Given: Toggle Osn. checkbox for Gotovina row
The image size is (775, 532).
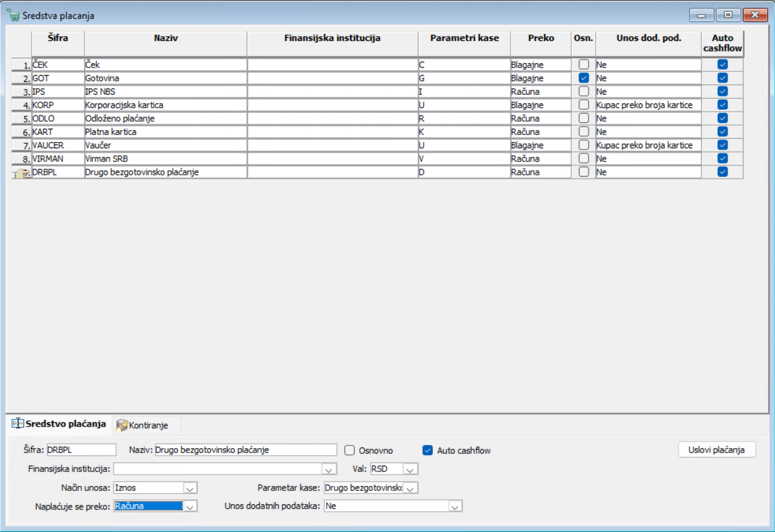Looking at the screenshot, I should point(584,78).
